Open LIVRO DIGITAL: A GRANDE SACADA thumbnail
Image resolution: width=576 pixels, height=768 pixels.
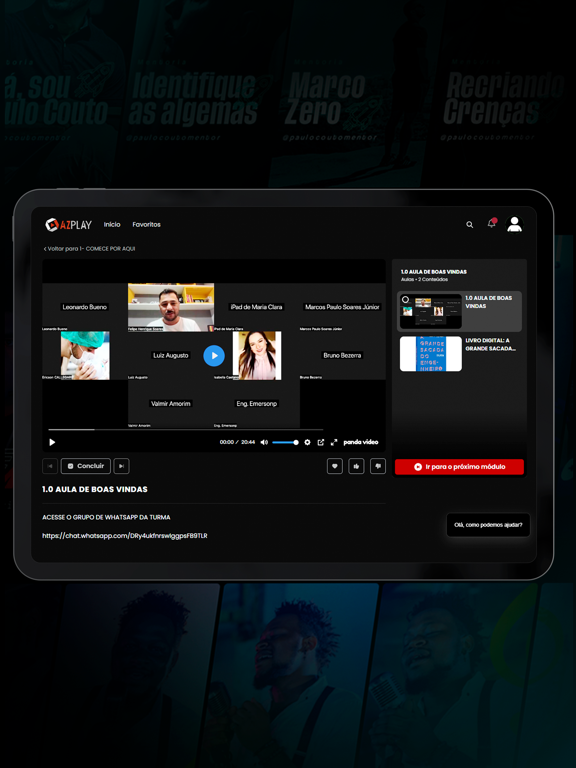(x=431, y=354)
